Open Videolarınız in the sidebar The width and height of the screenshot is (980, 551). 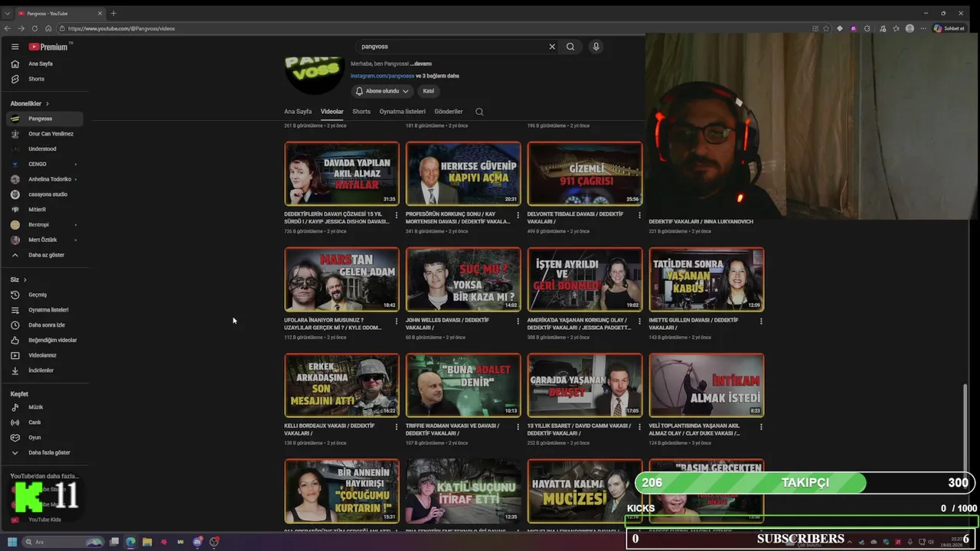[x=44, y=355]
